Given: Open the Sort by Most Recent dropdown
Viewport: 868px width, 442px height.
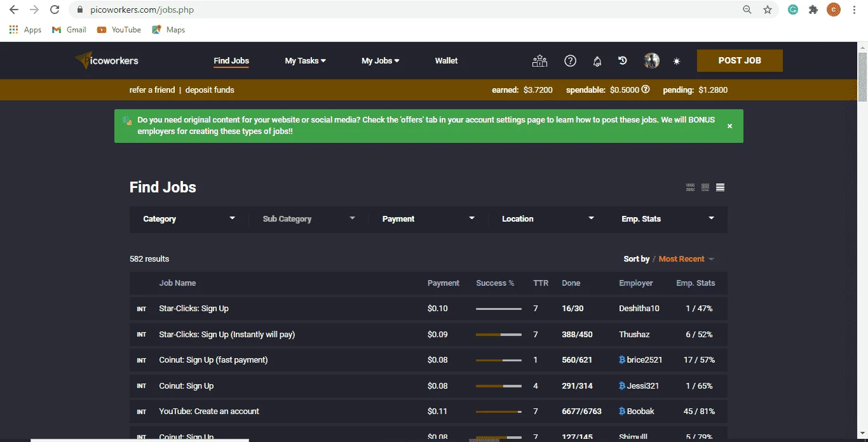Looking at the screenshot, I should (686, 258).
